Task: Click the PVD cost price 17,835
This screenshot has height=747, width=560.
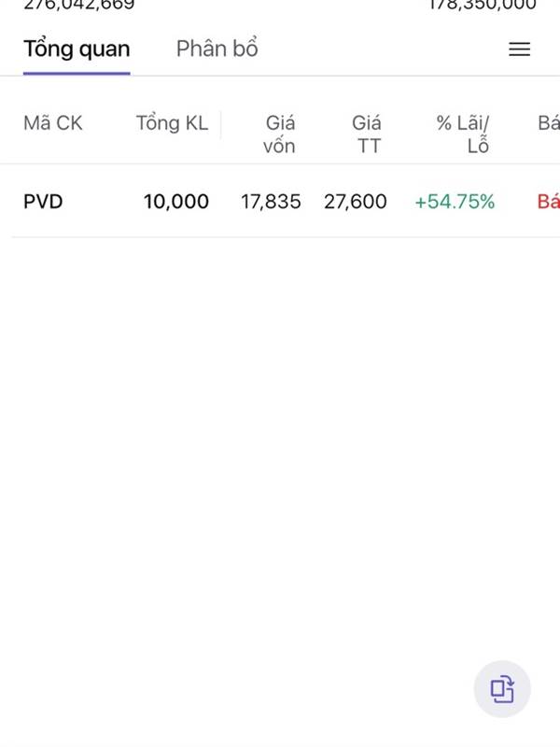Action: coord(271,201)
